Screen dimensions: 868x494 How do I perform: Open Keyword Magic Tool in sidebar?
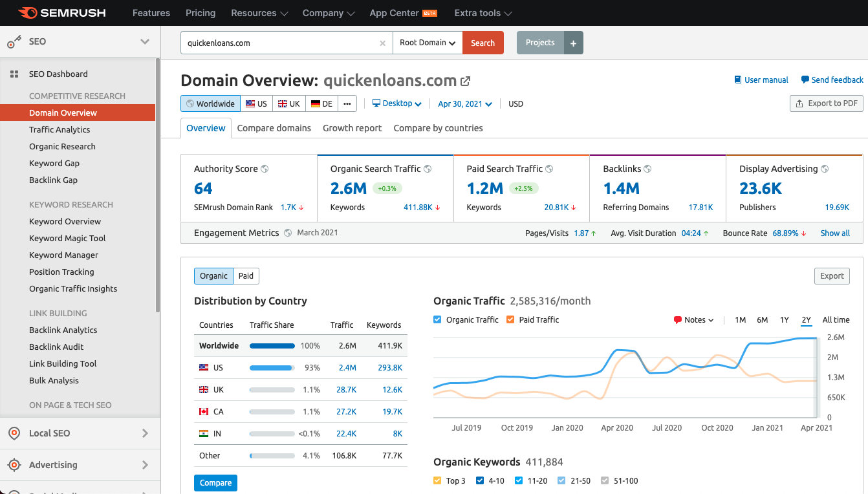(67, 239)
